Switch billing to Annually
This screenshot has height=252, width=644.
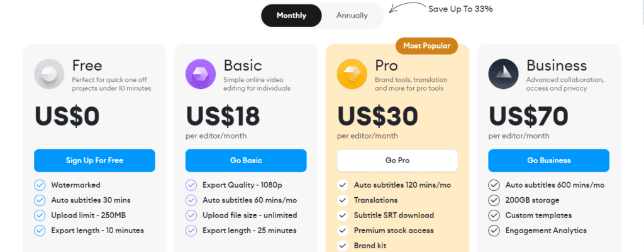(352, 16)
